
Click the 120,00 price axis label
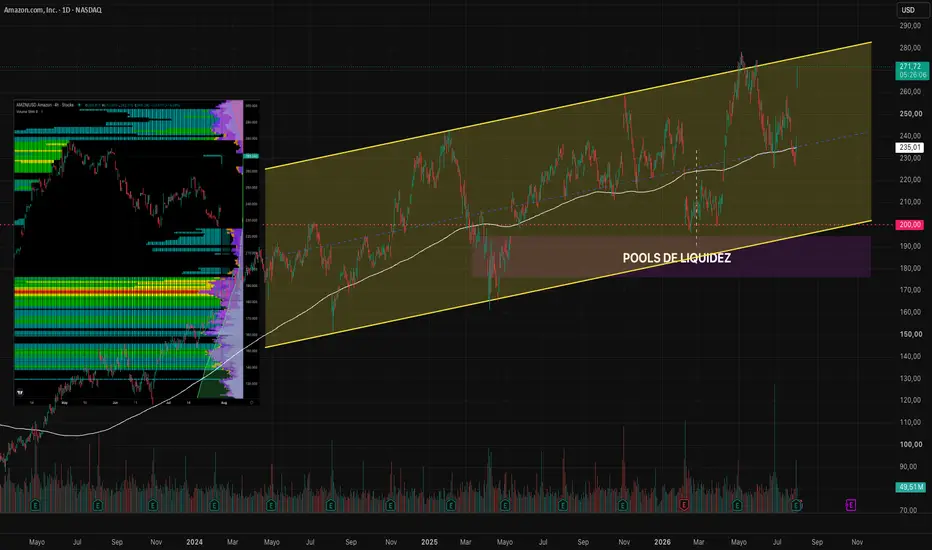pos(910,400)
